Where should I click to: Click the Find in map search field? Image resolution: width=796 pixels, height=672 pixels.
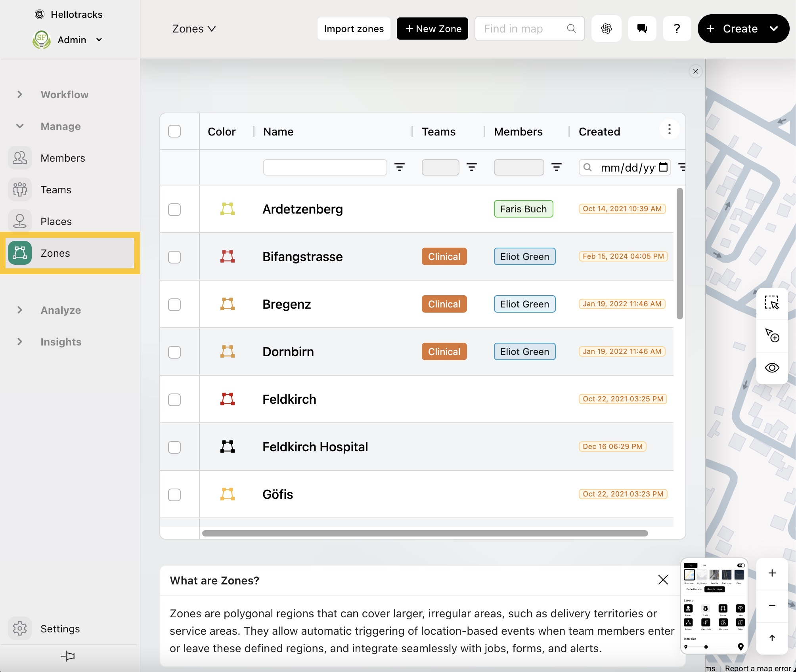522,29
